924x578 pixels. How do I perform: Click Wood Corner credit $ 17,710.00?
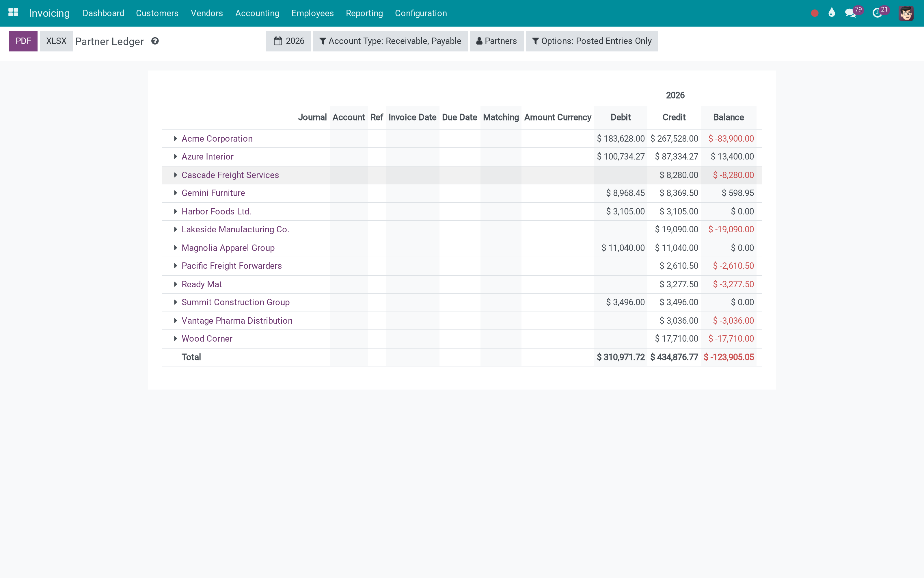[x=676, y=338]
